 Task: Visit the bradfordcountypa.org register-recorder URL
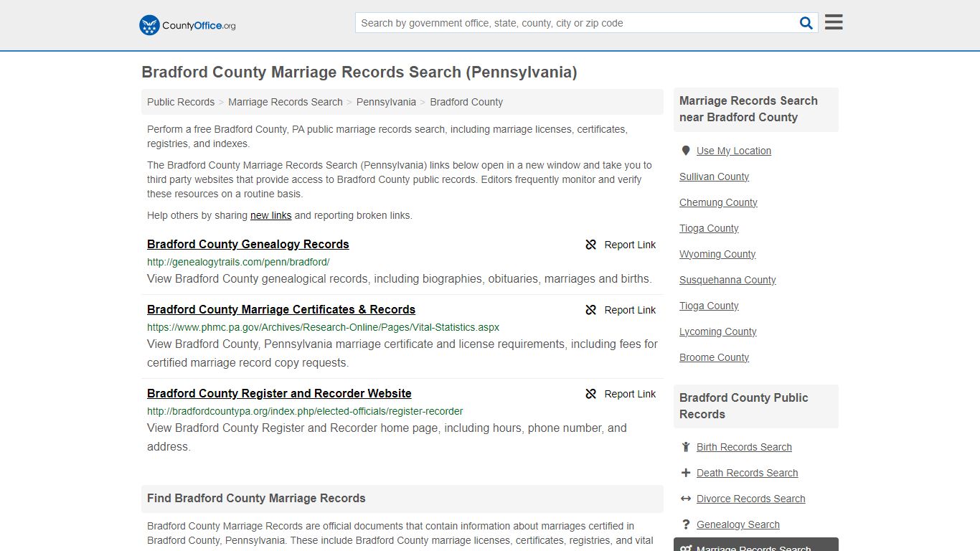click(x=305, y=411)
